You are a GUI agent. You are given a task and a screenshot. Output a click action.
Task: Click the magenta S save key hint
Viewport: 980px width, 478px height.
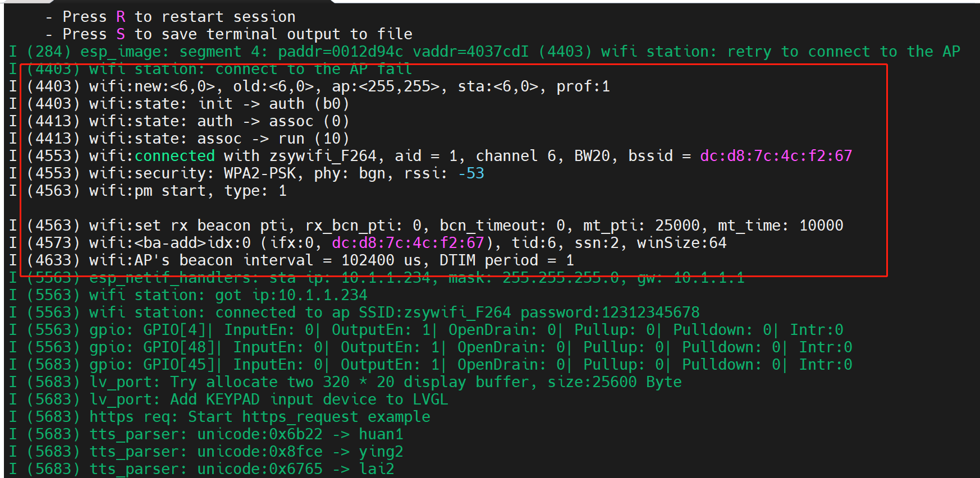click(121, 34)
